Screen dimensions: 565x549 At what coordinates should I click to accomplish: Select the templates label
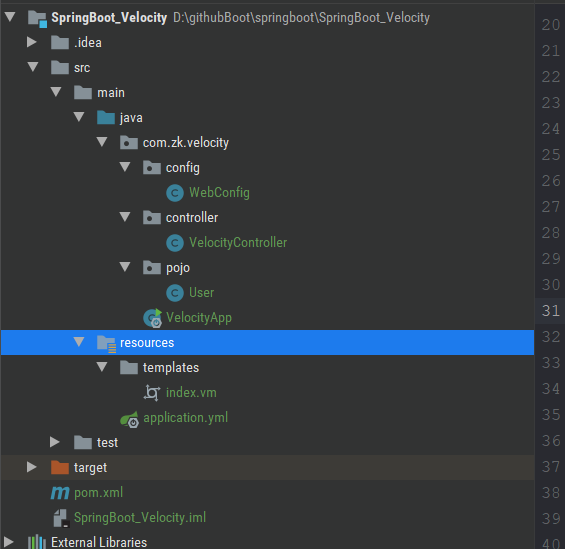pos(171,367)
